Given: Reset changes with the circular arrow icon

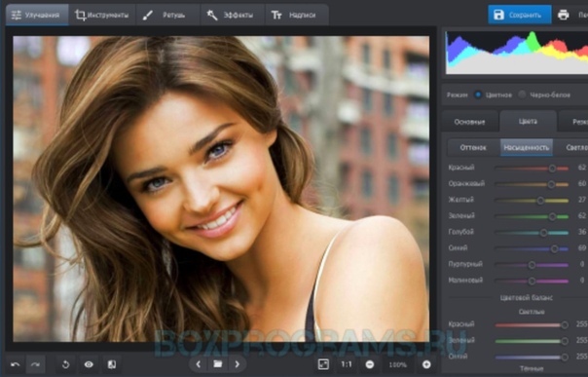Looking at the screenshot, I should pos(65,364).
